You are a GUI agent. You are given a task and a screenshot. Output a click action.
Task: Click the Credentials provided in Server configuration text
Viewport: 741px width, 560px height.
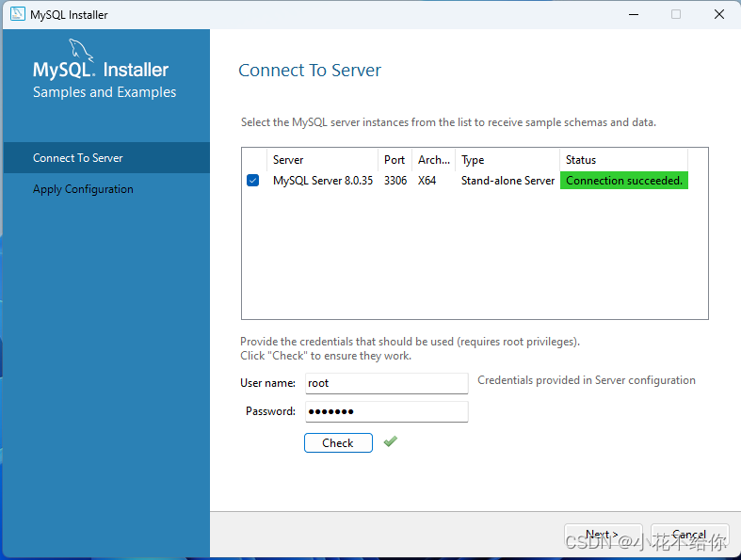coord(587,380)
